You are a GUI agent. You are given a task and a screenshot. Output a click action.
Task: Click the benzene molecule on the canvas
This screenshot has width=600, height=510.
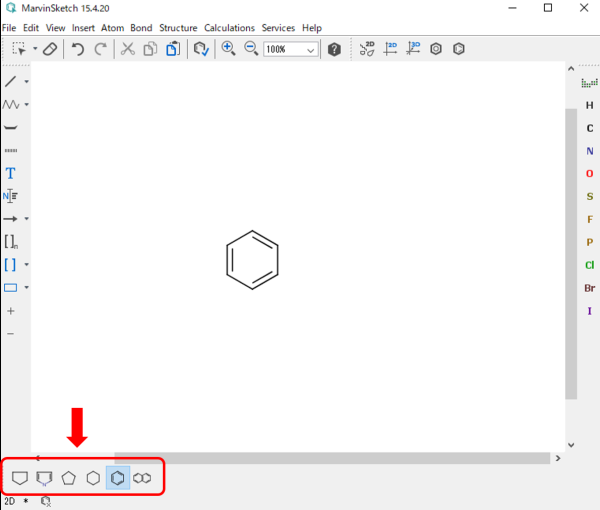coord(252,259)
